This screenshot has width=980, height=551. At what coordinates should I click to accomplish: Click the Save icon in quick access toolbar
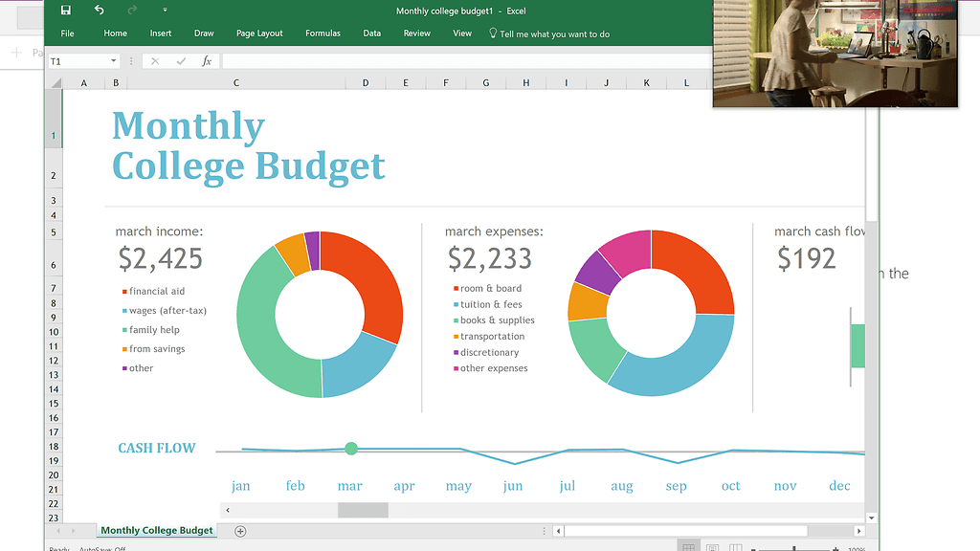coord(65,11)
